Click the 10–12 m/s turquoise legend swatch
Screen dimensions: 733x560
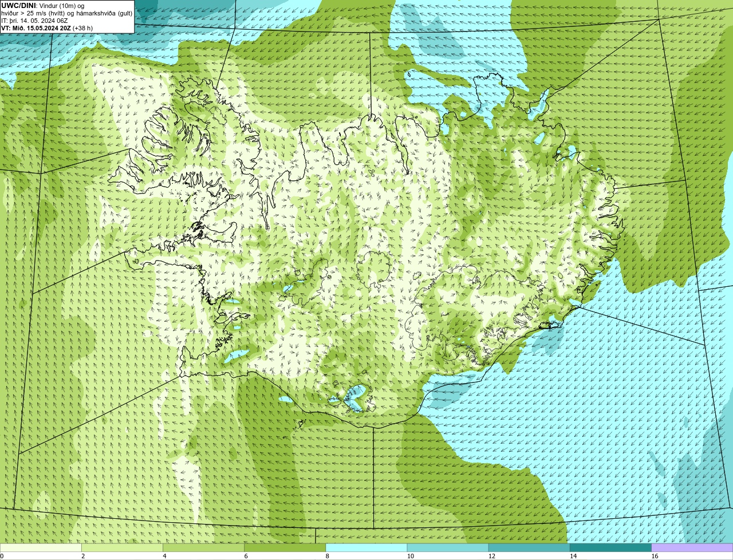(x=448, y=547)
